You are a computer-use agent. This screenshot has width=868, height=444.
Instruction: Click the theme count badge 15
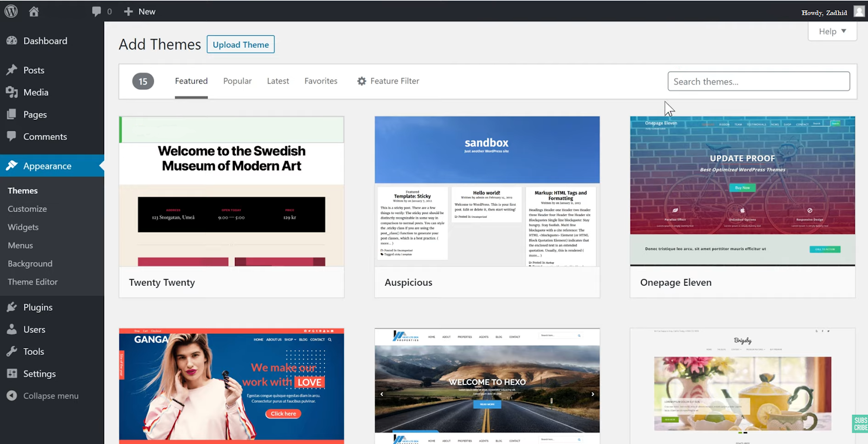(143, 81)
